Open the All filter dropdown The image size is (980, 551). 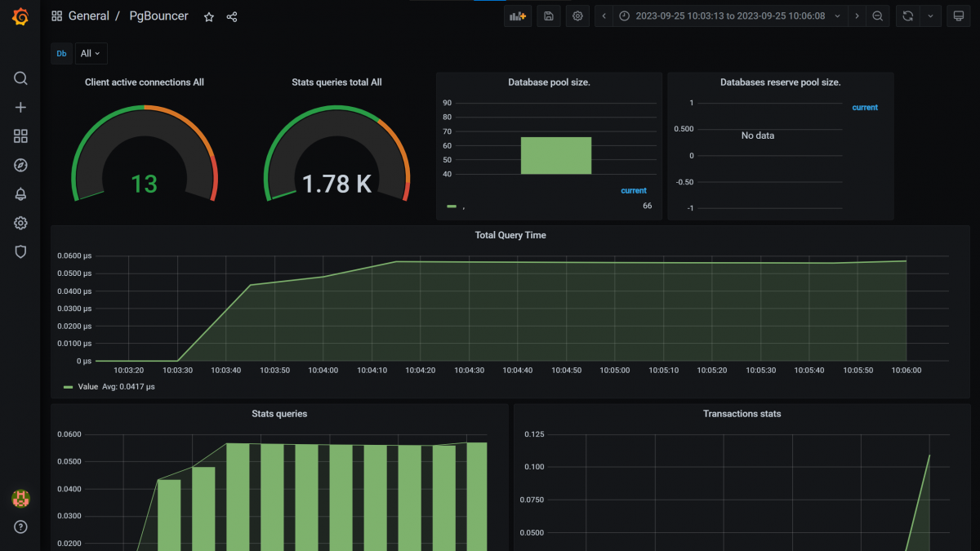click(x=91, y=53)
